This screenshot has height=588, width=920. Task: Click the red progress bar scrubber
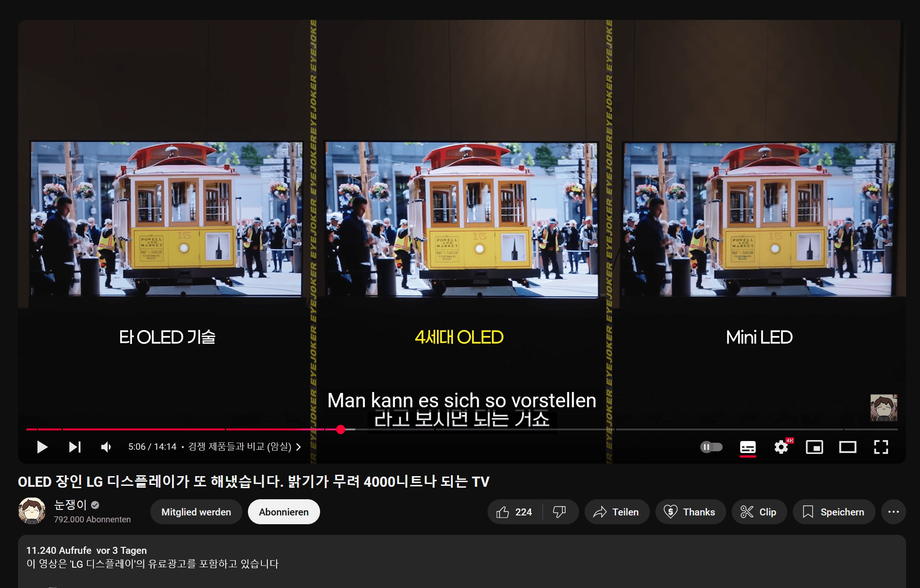(x=341, y=429)
